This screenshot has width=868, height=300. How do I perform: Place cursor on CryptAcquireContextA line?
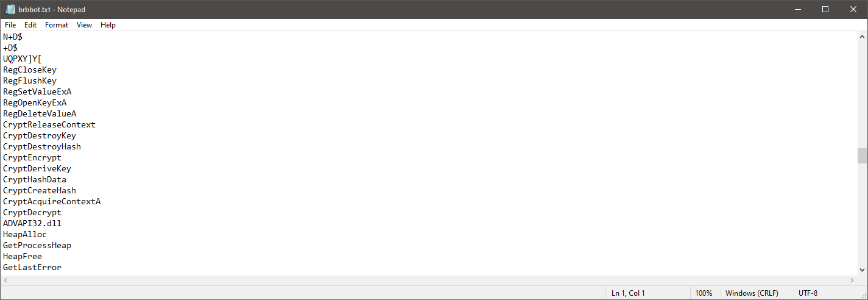(x=52, y=201)
